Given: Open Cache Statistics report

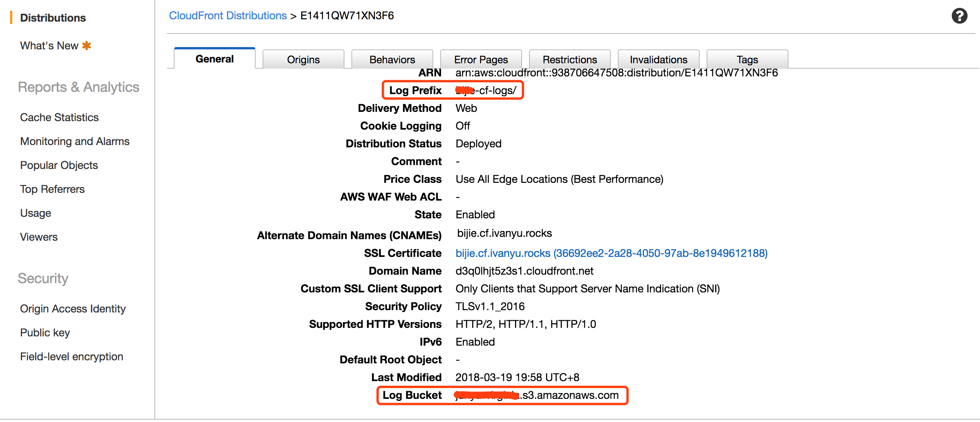Looking at the screenshot, I should click(59, 117).
